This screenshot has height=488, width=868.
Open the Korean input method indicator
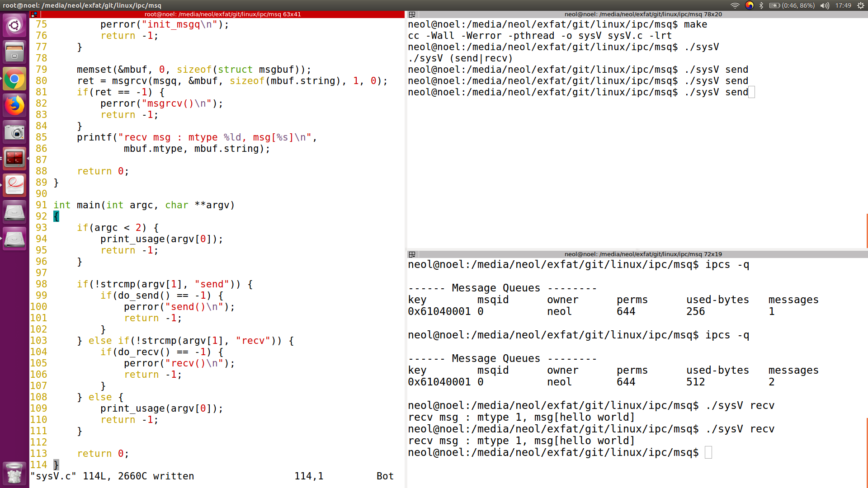(749, 5)
